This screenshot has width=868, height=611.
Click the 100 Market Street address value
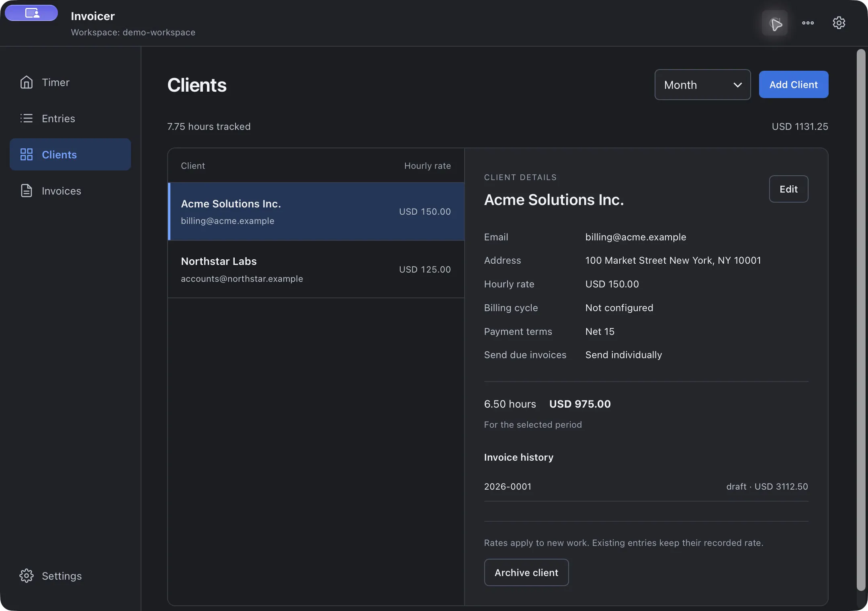(673, 260)
